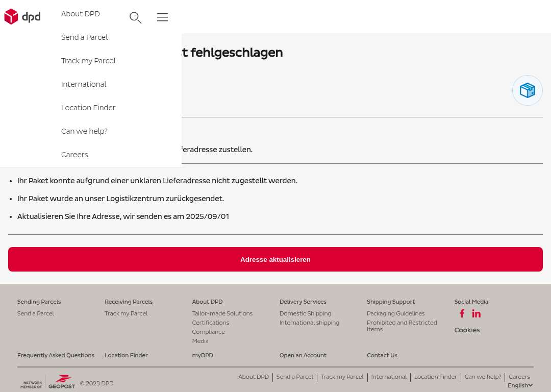The width and height of the screenshot is (551, 392).
Task: Select Track my Parcel in the dropdown menu
Action: point(88,61)
